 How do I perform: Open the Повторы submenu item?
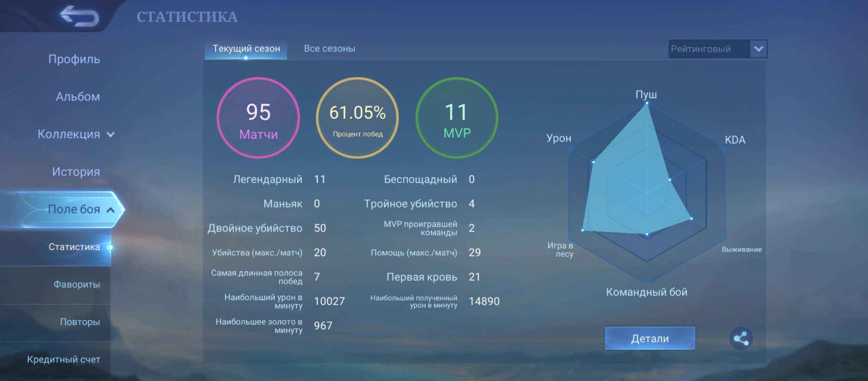(x=80, y=322)
